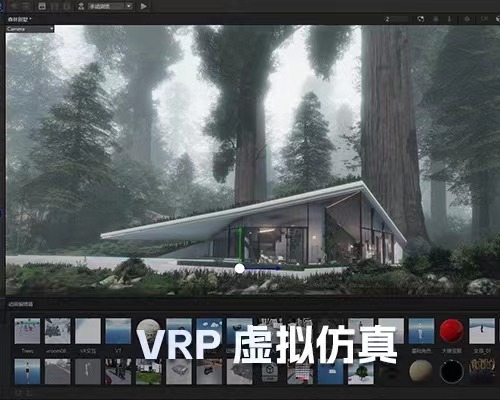Click the blue horizontal axis arrow of the gizmo
The height and width of the screenshot is (400, 500).
pyautogui.click(x=263, y=268)
